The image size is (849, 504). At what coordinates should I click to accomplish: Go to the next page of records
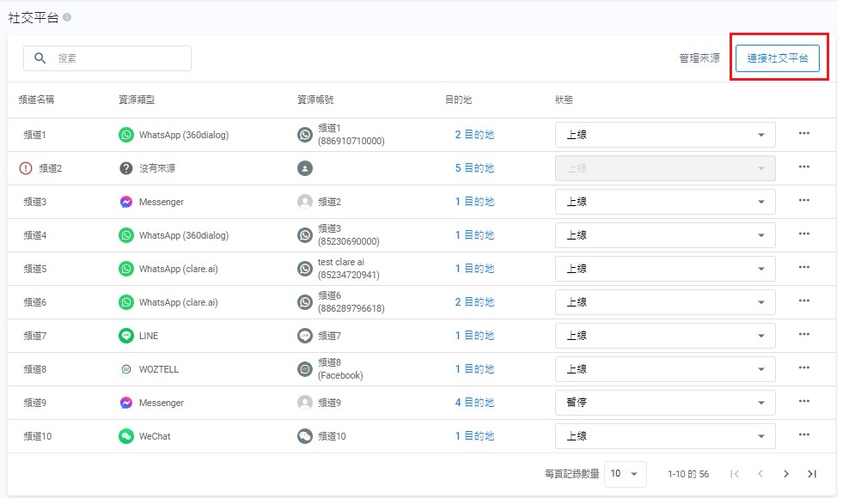(785, 474)
